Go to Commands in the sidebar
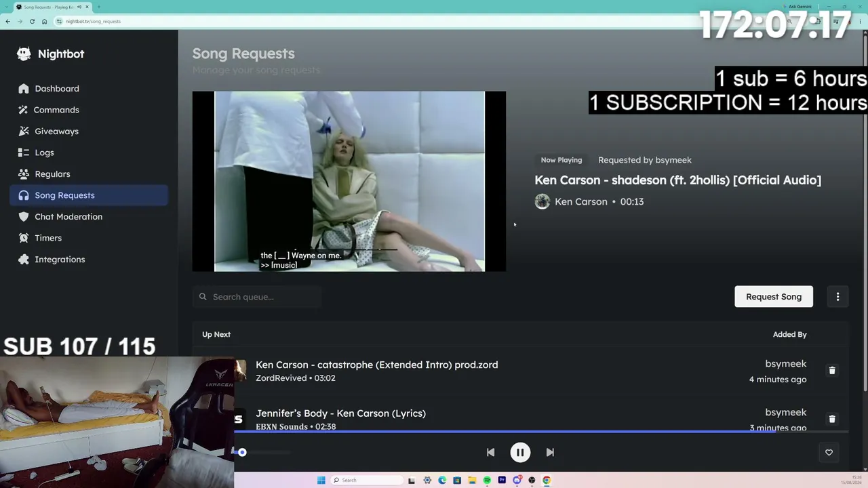868x488 pixels. point(89,110)
